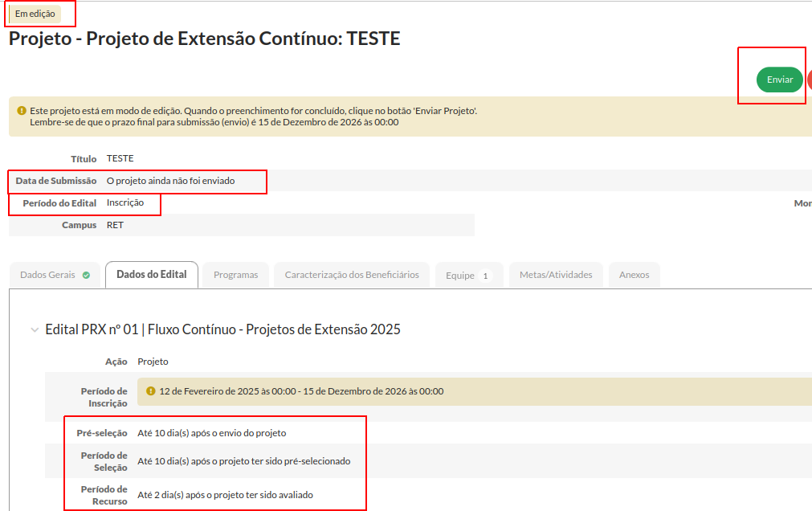Click the red button beside Enviar
The width and height of the screenshot is (812, 511).
tap(809, 80)
